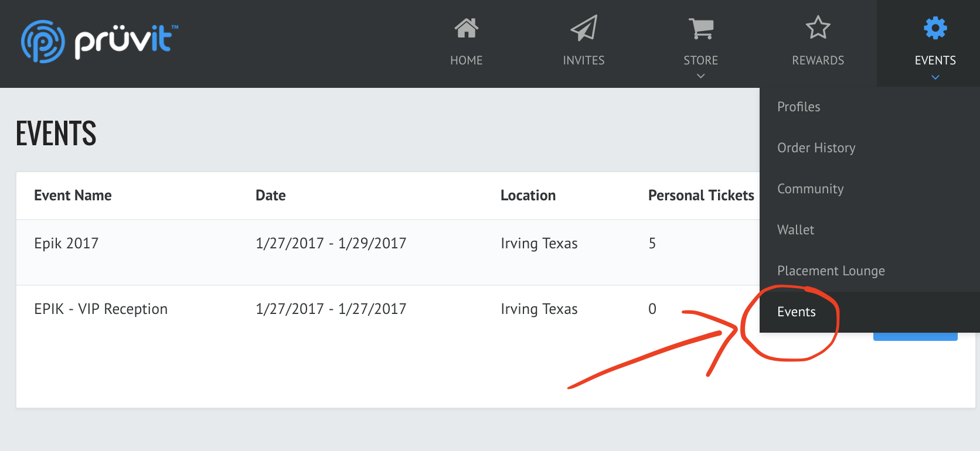
Task: Click the Rewards star icon
Action: click(x=818, y=28)
